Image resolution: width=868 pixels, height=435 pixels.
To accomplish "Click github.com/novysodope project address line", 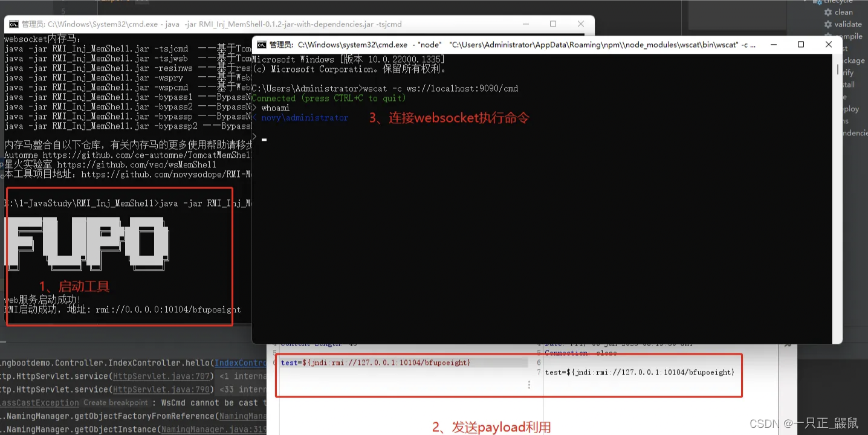I will coord(128,174).
